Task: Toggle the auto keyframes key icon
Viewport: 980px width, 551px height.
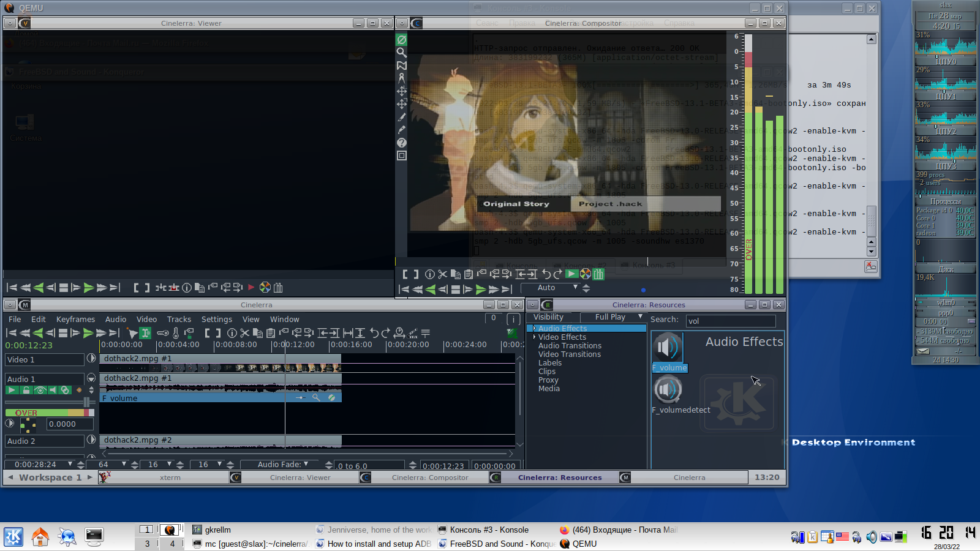Action: [x=162, y=333]
